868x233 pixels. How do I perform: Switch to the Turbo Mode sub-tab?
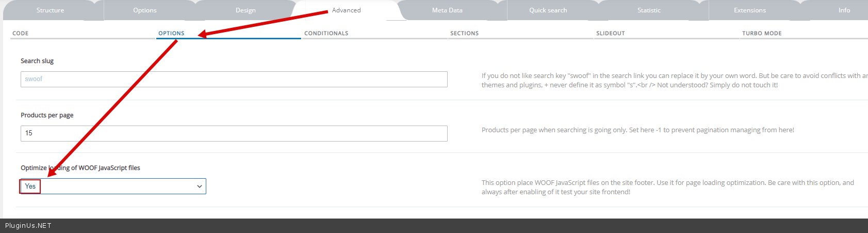point(762,33)
